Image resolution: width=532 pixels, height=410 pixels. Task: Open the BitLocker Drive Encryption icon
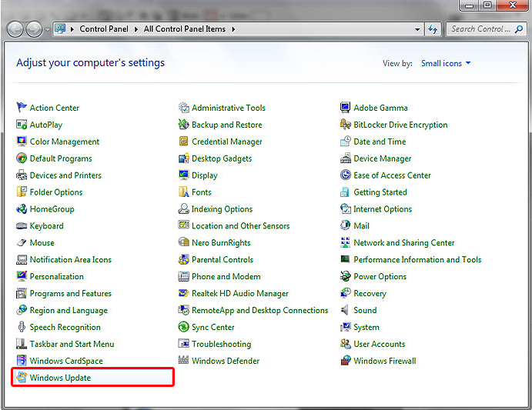[346, 125]
